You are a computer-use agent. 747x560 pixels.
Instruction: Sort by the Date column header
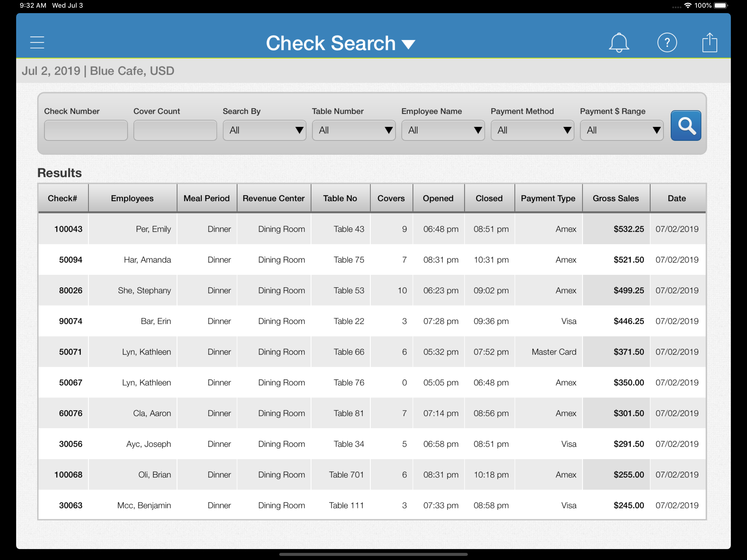pos(678,198)
